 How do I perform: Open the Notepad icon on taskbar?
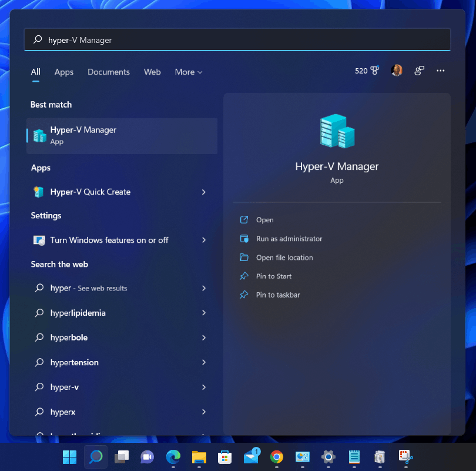tap(354, 457)
